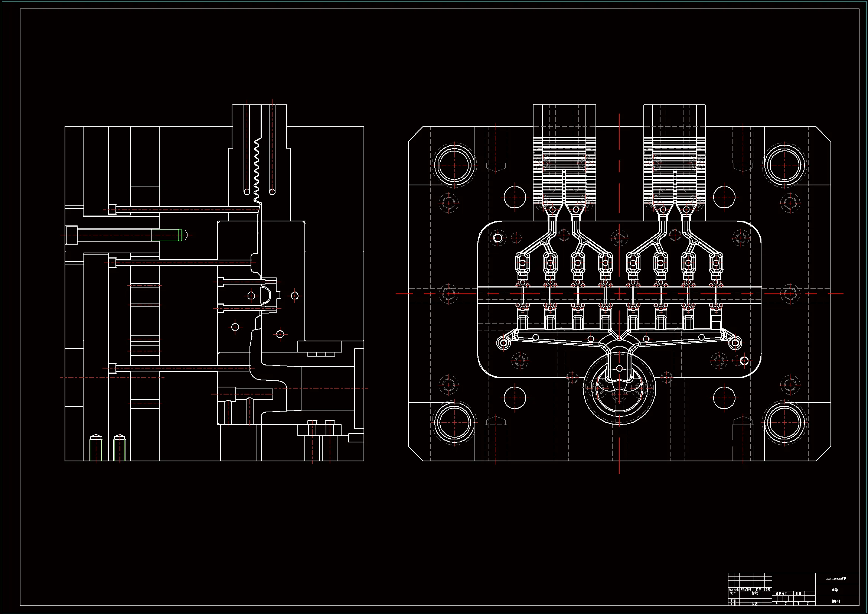Click the top-right guide pillar circle in plan view
Screen dimensions: 868x614
(x=784, y=165)
